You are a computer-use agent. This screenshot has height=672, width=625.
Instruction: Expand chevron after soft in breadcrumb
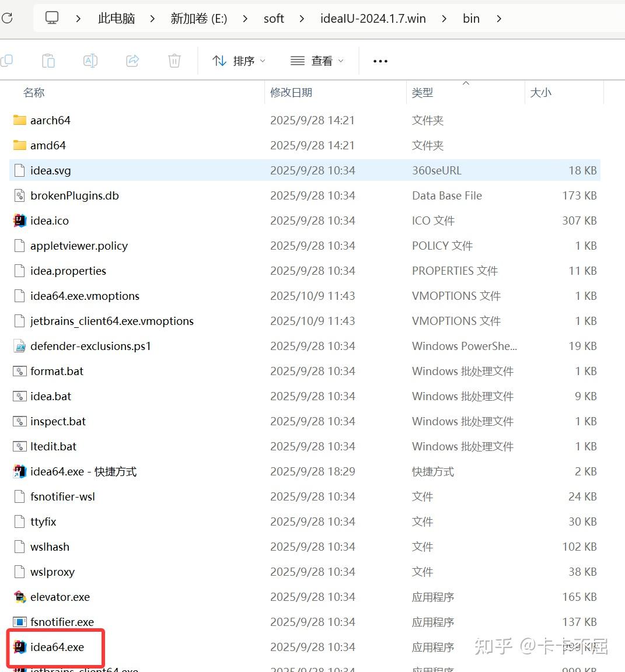click(x=302, y=19)
